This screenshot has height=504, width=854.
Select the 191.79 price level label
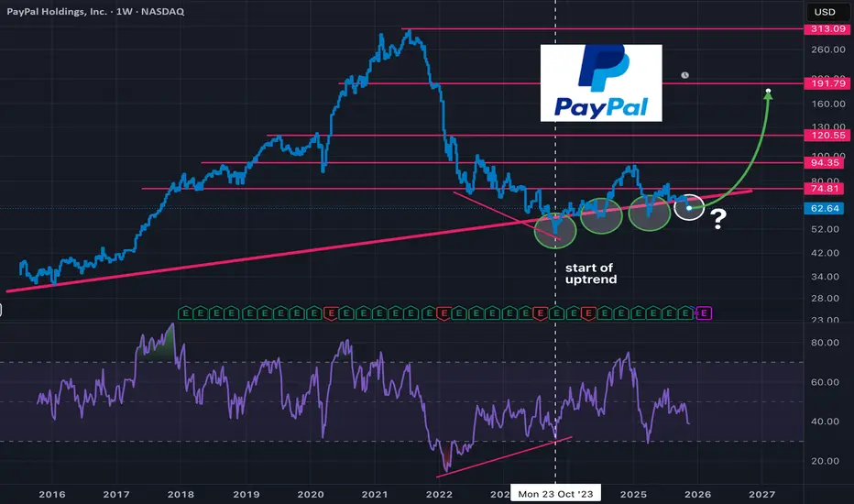pyautogui.click(x=827, y=83)
